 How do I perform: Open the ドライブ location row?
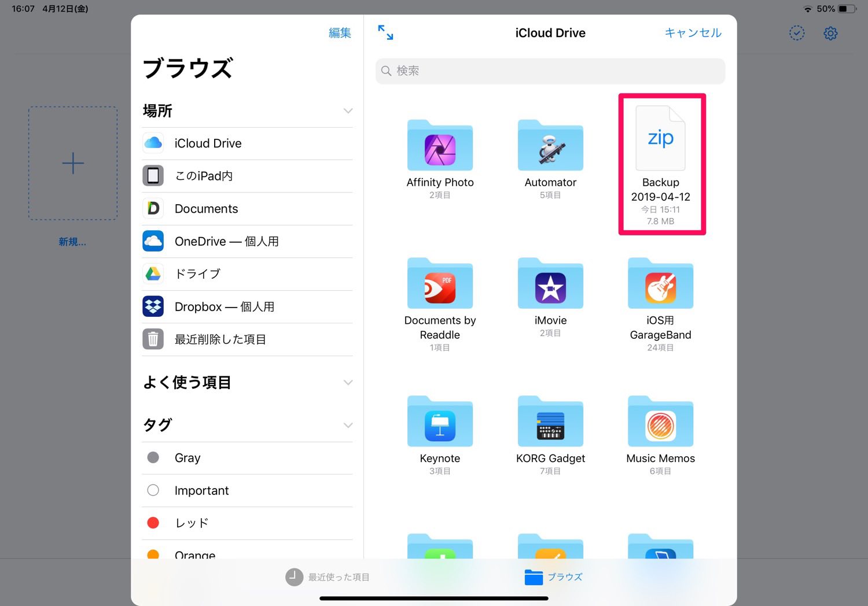(x=248, y=274)
